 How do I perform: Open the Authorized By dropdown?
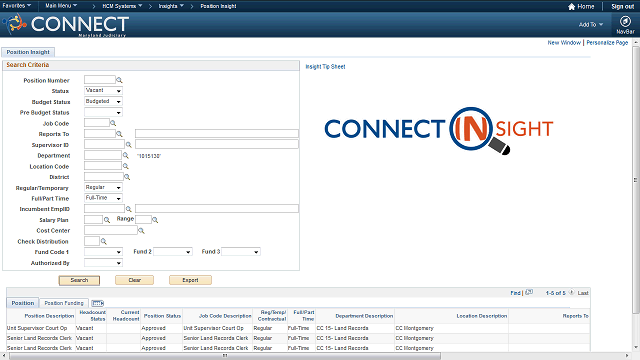(103, 263)
